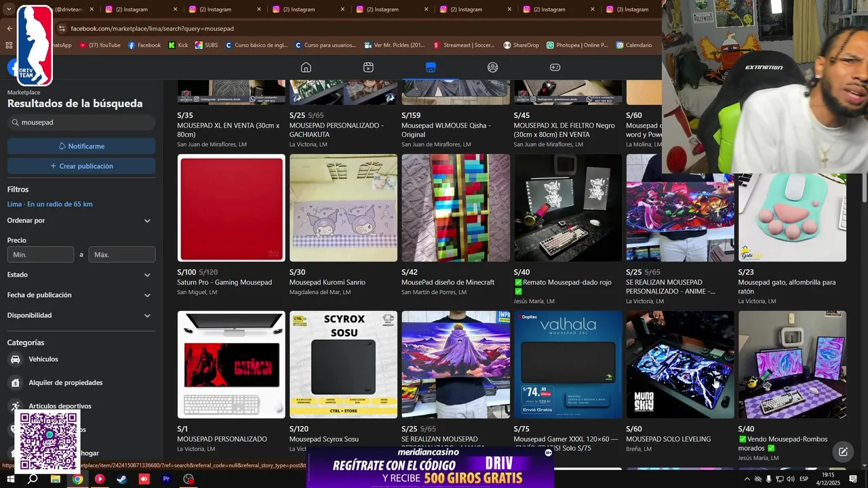
Task: Open the red Saturn Pro mousepad thumbnail
Action: tap(231, 208)
